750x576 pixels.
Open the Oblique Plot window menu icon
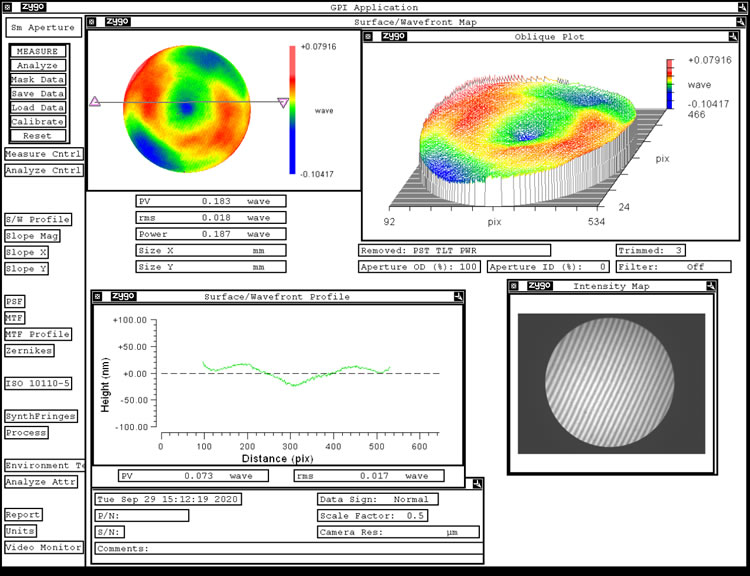[368, 36]
